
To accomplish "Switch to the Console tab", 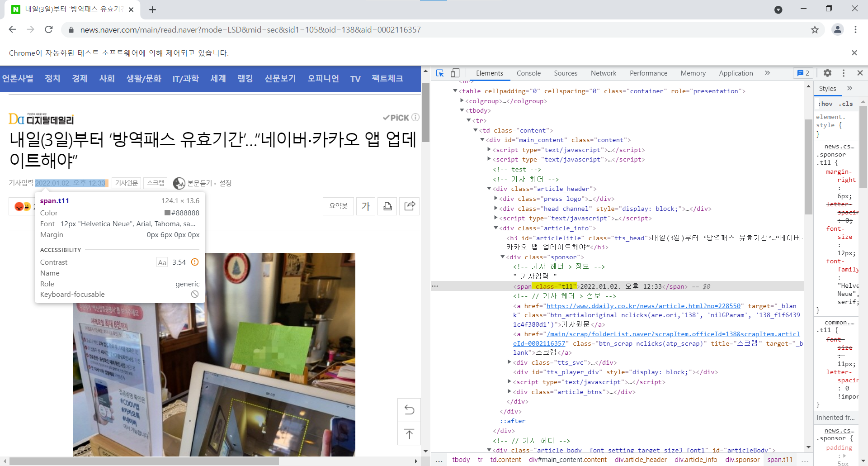I will pos(528,73).
